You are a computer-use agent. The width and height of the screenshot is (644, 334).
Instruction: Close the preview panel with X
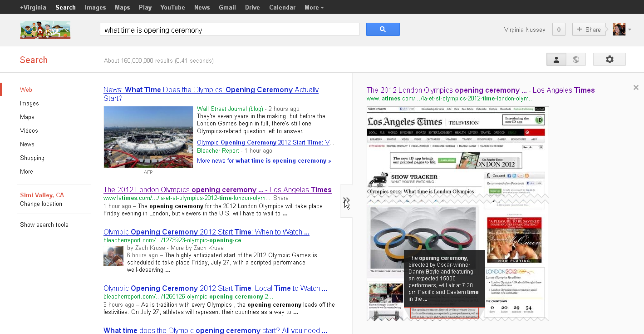(x=636, y=87)
